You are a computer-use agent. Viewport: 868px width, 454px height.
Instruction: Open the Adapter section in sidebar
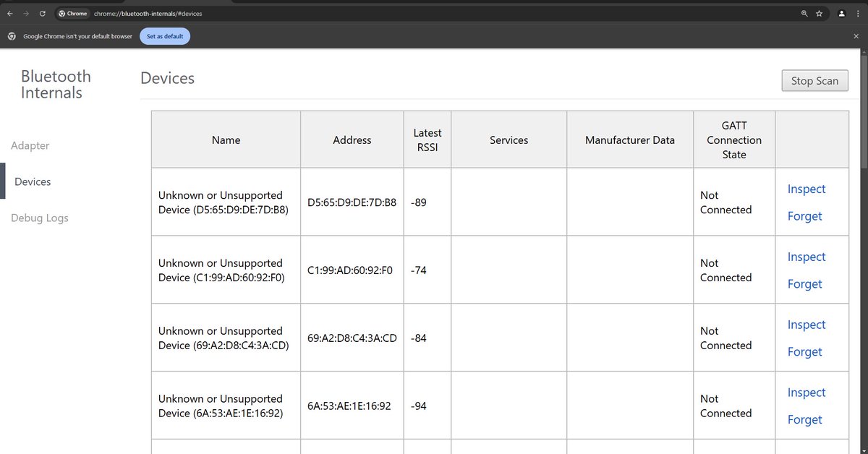(30, 145)
